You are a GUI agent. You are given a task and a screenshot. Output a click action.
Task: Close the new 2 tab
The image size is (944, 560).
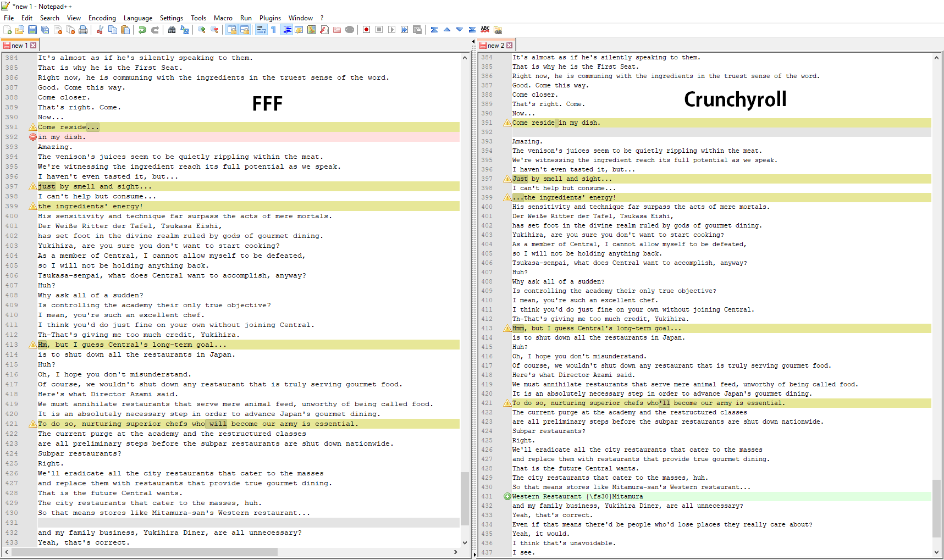pyautogui.click(x=510, y=46)
